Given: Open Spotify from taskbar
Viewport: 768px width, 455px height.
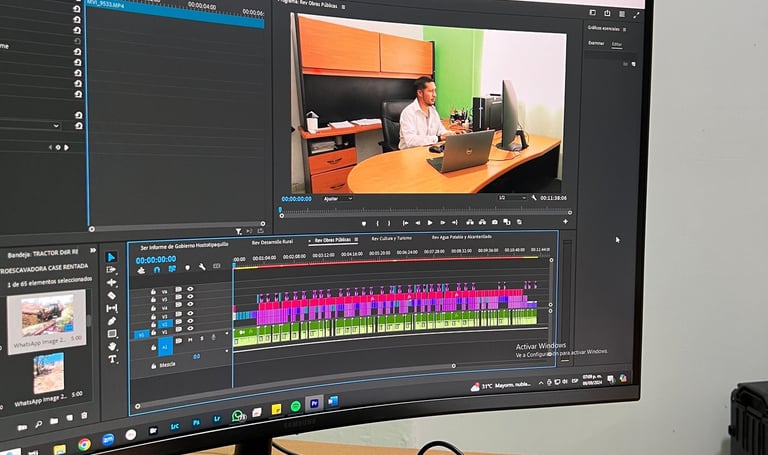Looking at the screenshot, I should 295,407.
